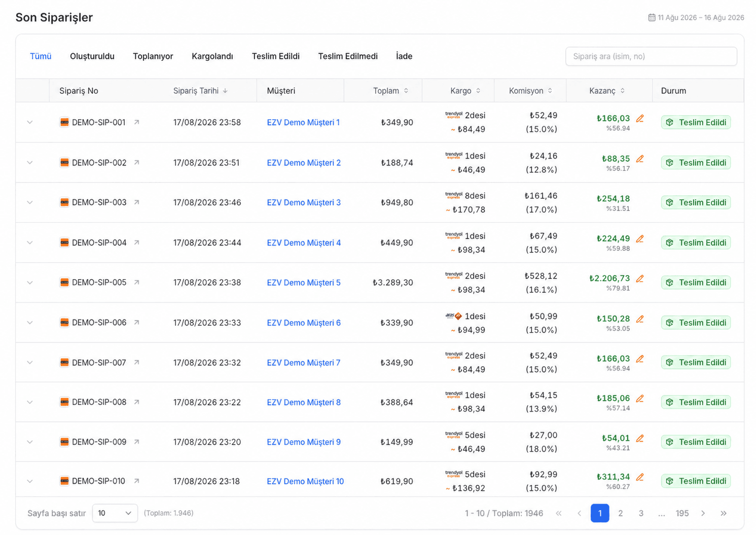This screenshot has height=535, width=756.
Task: Open EZV Demo Müşteri 1 customer link
Action: coord(303,122)
